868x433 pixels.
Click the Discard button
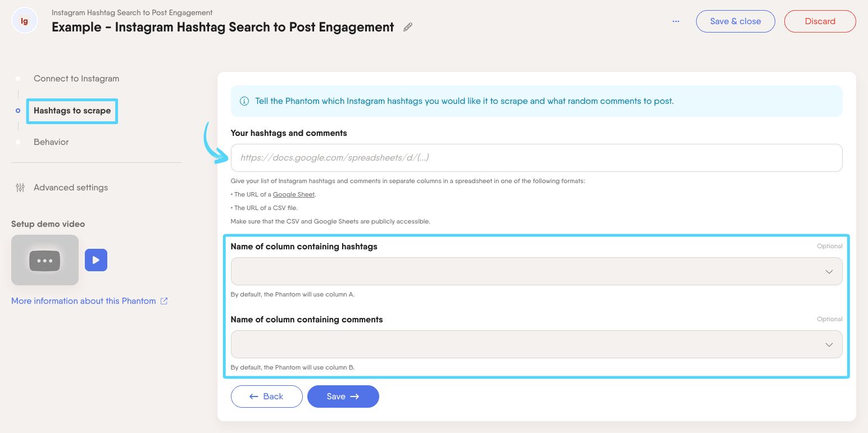click(x=820, y=21)
